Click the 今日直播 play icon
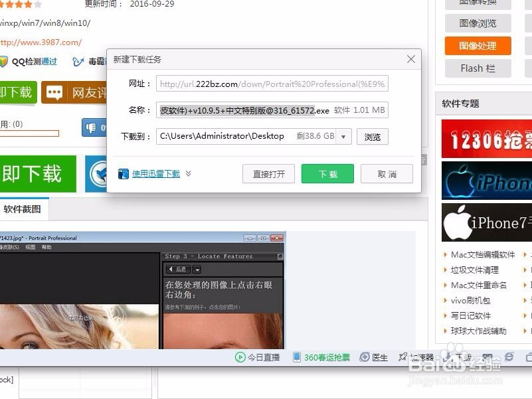532x399 pixels. pos(240,357)
